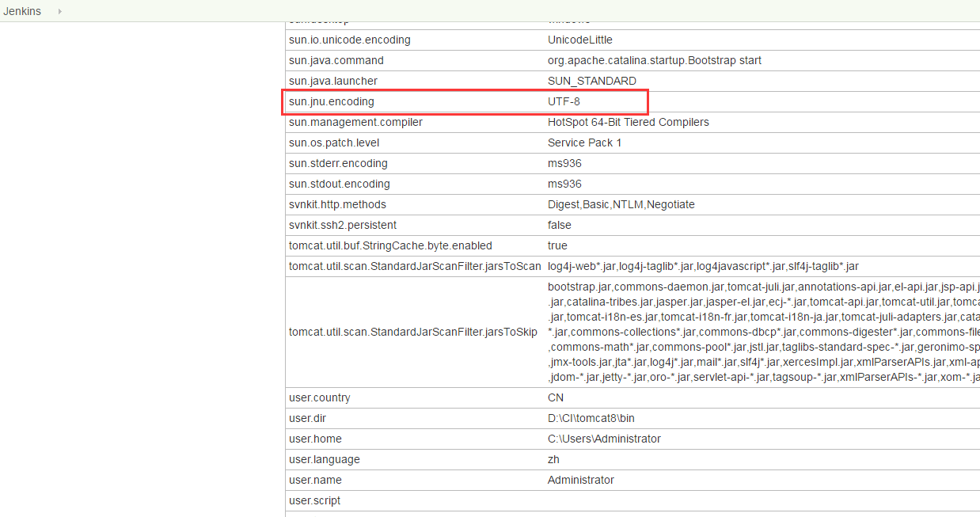Screen dimensions: 980x517
Task: Click the sun.java.command property name
Action: click(336, 60)
